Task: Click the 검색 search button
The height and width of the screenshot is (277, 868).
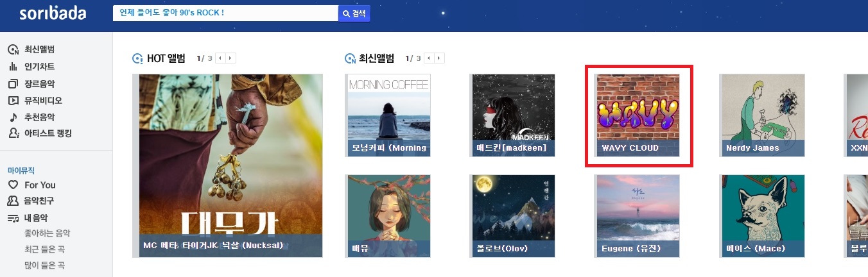Action: tap(354, 13)
